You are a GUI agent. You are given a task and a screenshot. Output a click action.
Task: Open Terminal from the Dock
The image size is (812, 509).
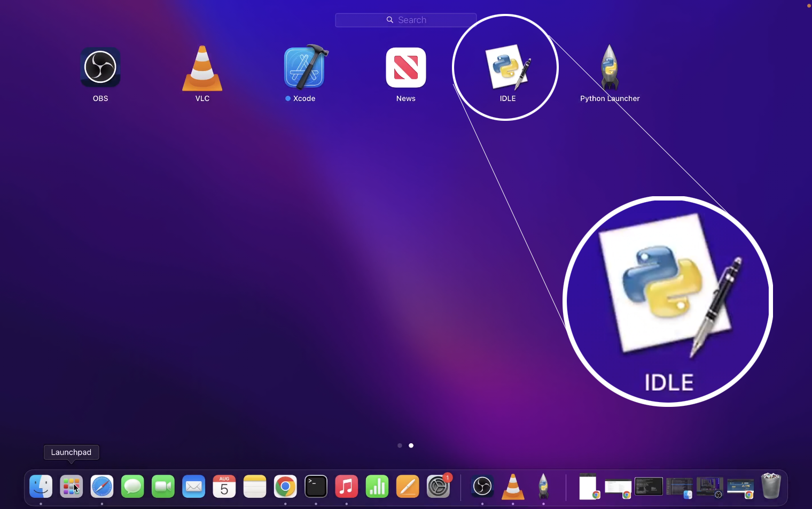tap(316, 487)
